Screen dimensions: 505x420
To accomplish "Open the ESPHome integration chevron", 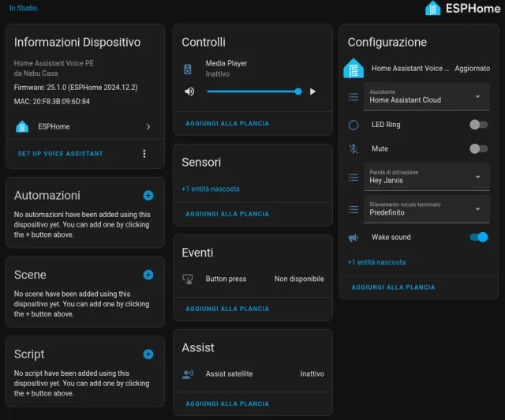I will click(148, 126).
